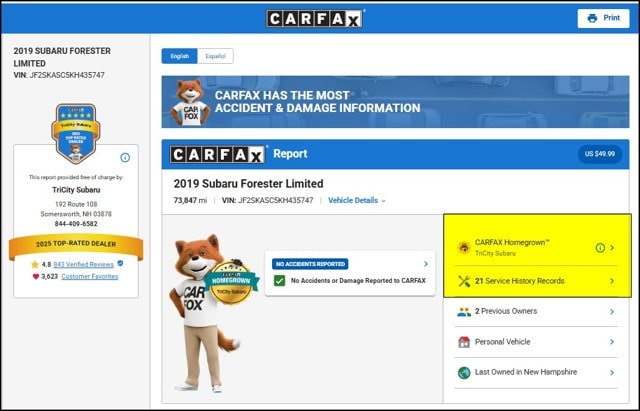The image size is (640, 411).
Task: Expand the 21 Service History Records chevron
Action: point(612,281)
